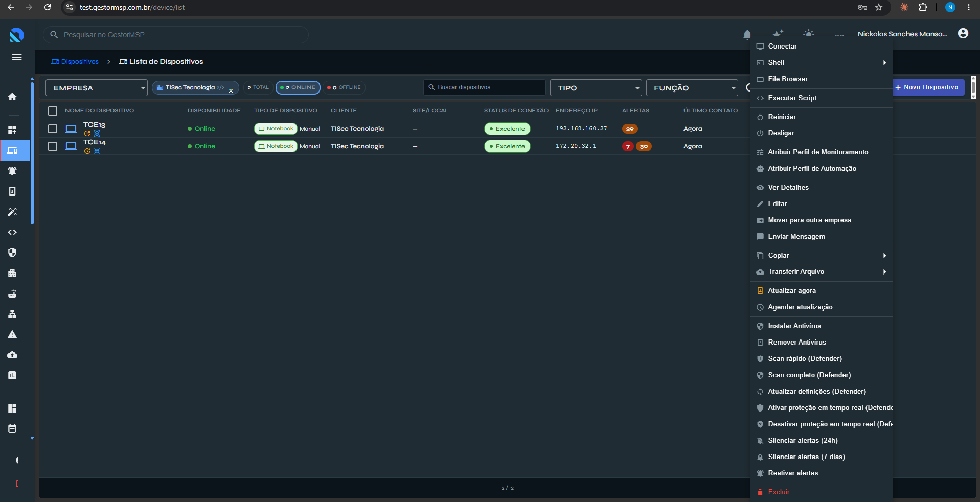Select Silenciar alertas (24h)
This screenshot has height=502, width=980.
point(822,441)
